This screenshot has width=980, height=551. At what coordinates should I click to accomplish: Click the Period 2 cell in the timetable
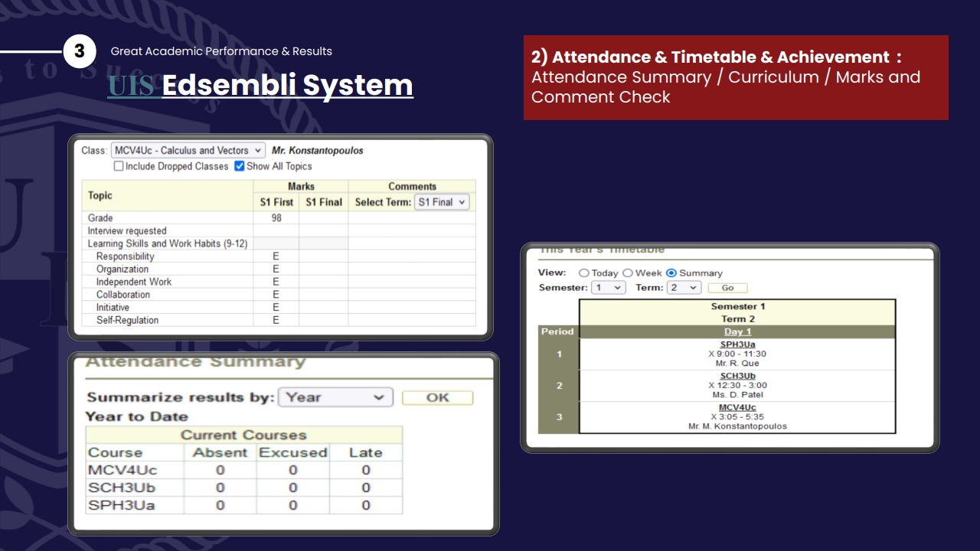click(559, 386)
